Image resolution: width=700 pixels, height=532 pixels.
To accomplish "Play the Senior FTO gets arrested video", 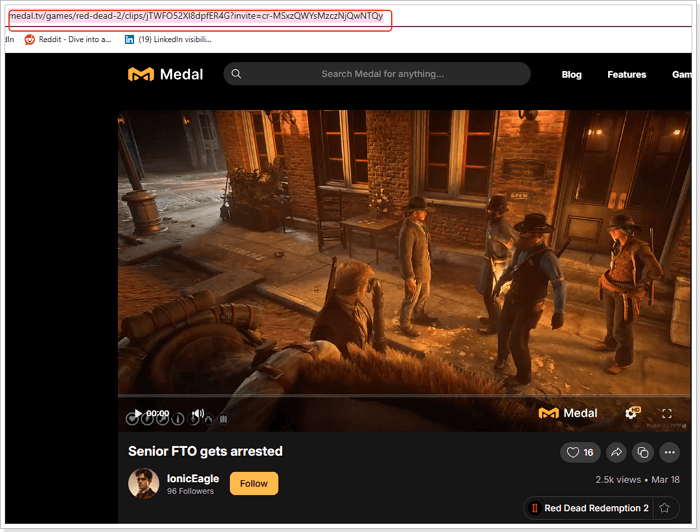I will tap(137, 413).
